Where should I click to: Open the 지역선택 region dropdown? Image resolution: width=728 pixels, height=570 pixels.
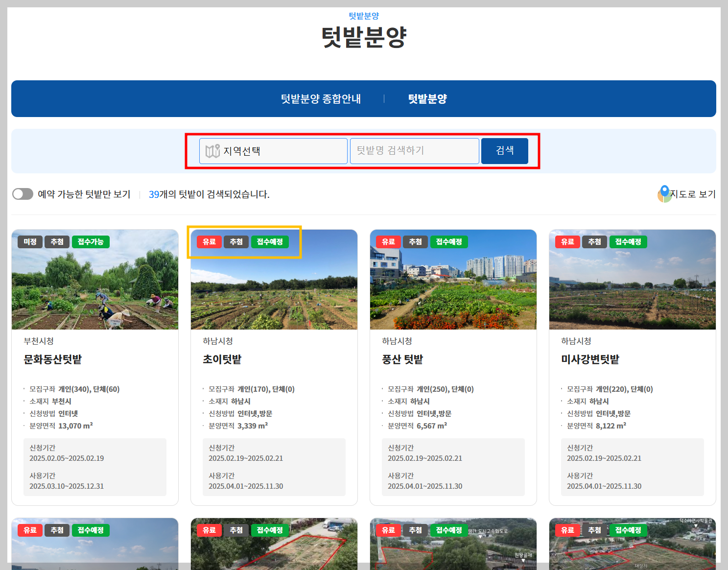click(x=273, y=151)
